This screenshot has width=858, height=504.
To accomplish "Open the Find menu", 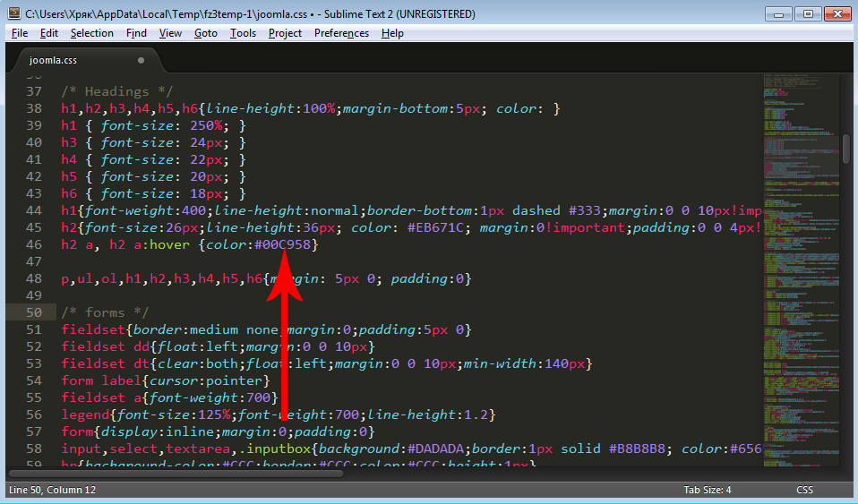I will [136, 33].
